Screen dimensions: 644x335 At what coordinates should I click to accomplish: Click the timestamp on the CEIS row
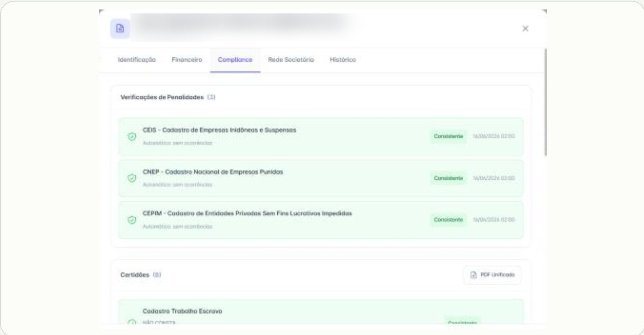coord(494,136)
